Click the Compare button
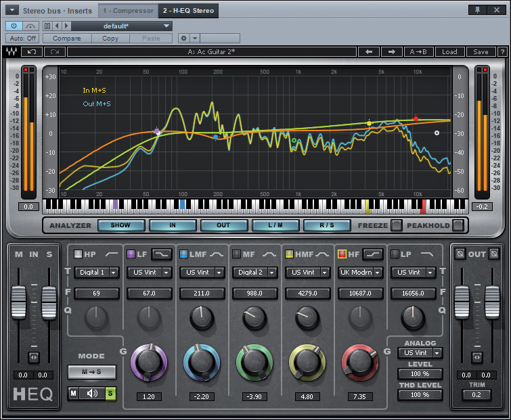511x420 pixels. coord(67,38)
